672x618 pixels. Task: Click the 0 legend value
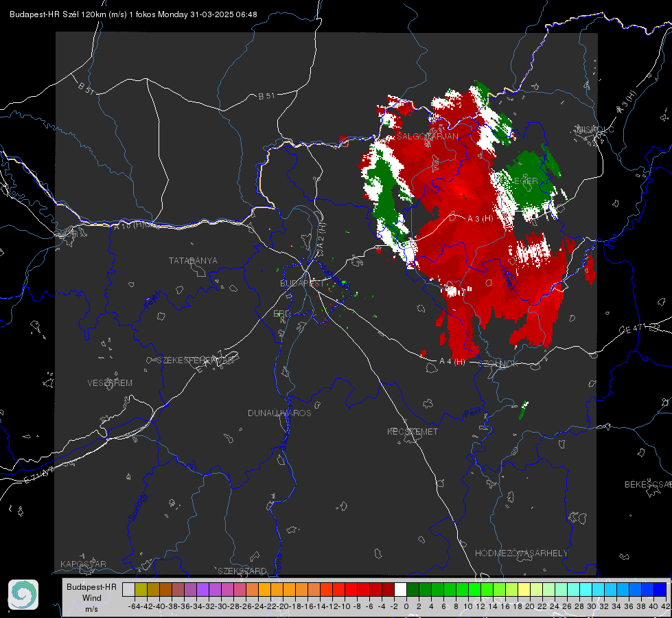pyautogui.click(x=406, y=606)
